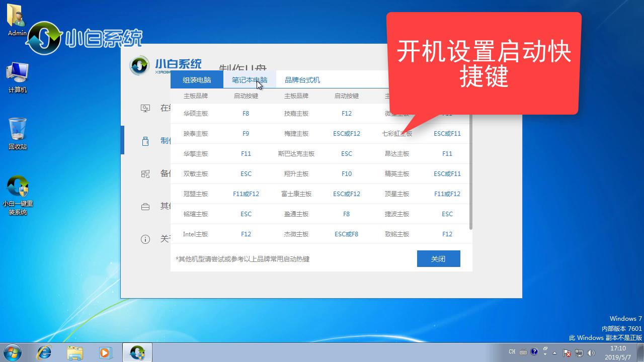This screenshot has height=362, width=644.
Task: Click the 杰微主板 cell
Action: point(296,234)
